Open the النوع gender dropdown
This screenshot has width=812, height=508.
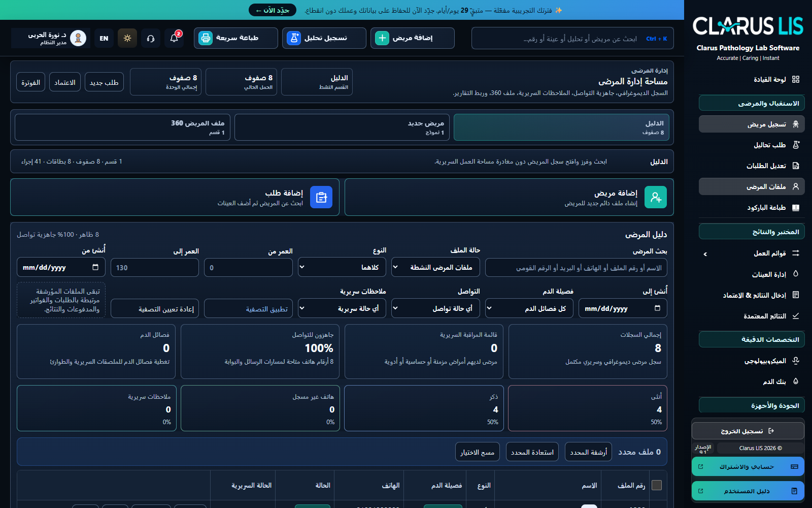click(x=342, y=267)
